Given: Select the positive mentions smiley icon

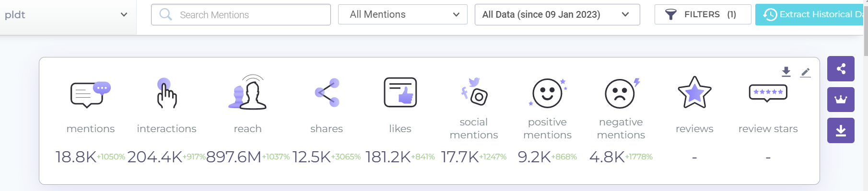Looking at the screenshot, I should tap(548, 93).
